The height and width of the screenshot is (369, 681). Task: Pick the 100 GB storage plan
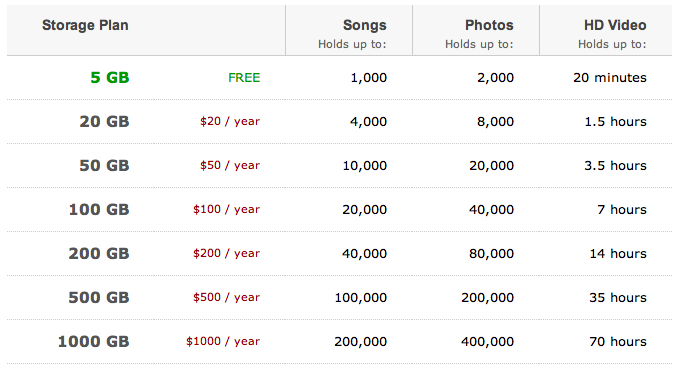(99, 210)
